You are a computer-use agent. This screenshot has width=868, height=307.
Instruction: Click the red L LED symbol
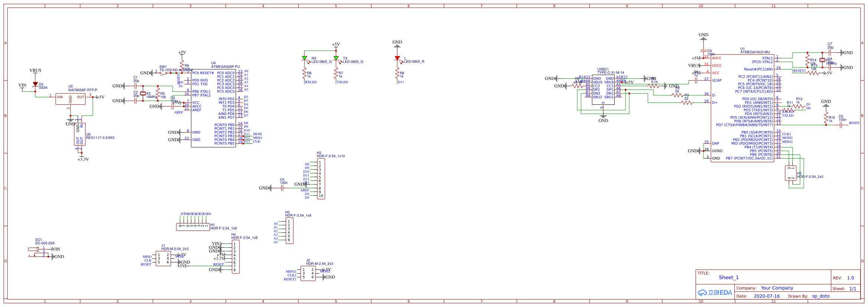tap(397, 58)
